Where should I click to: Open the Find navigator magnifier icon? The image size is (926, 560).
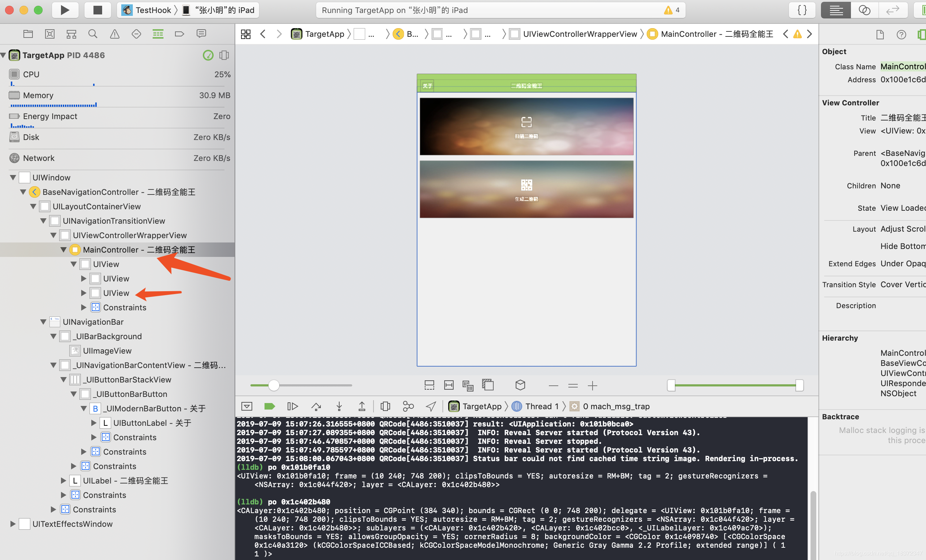pyautogui.click(x=93, y=34)
